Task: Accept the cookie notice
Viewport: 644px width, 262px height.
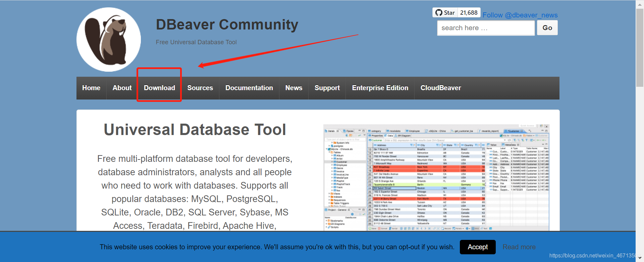Action: click(478, 247)
